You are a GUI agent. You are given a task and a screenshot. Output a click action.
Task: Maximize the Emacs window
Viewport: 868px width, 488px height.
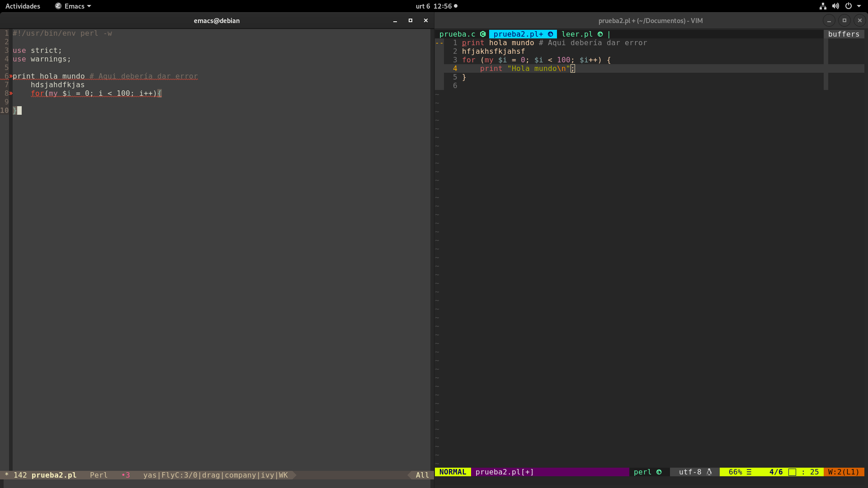tap(410, 20)
